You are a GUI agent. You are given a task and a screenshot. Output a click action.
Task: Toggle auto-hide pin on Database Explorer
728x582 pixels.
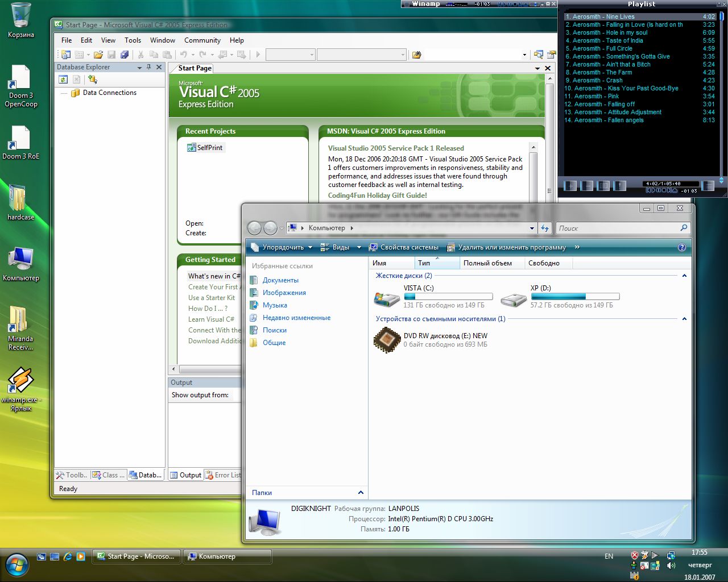[149, 67]
